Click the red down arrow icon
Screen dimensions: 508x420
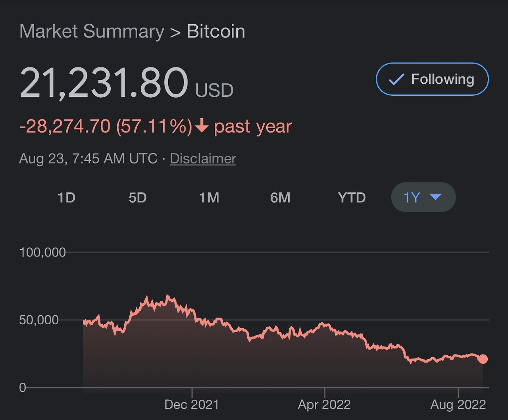(202, 127)
